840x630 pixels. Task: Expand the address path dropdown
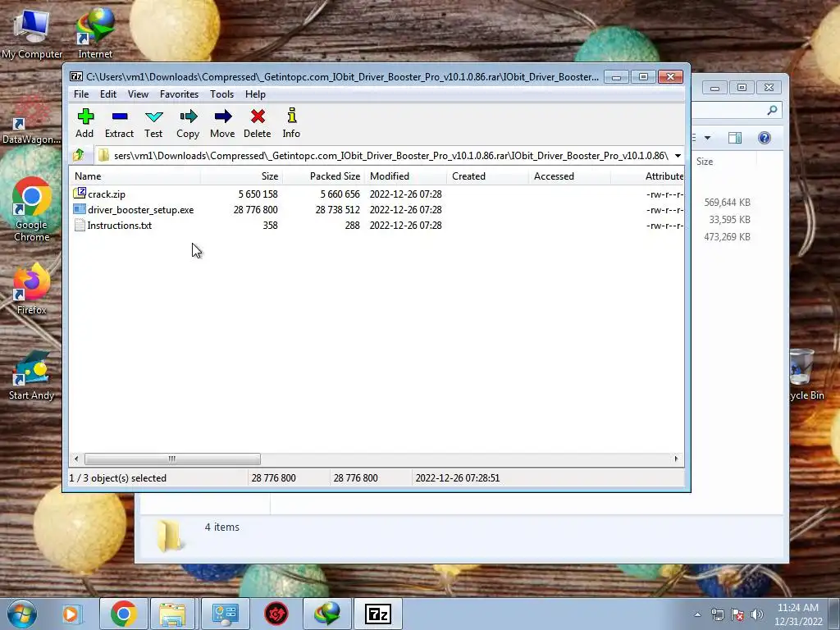coord(678,156)
